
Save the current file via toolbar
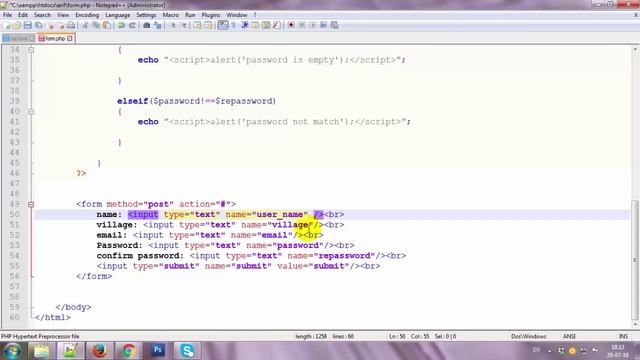click(28, 25)
